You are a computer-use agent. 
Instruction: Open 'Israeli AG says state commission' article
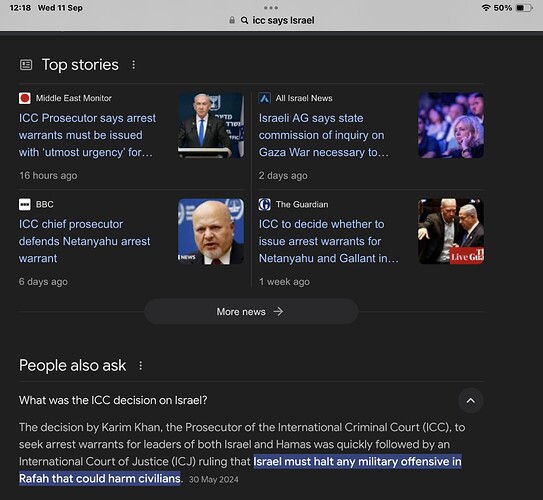(323, 135)
